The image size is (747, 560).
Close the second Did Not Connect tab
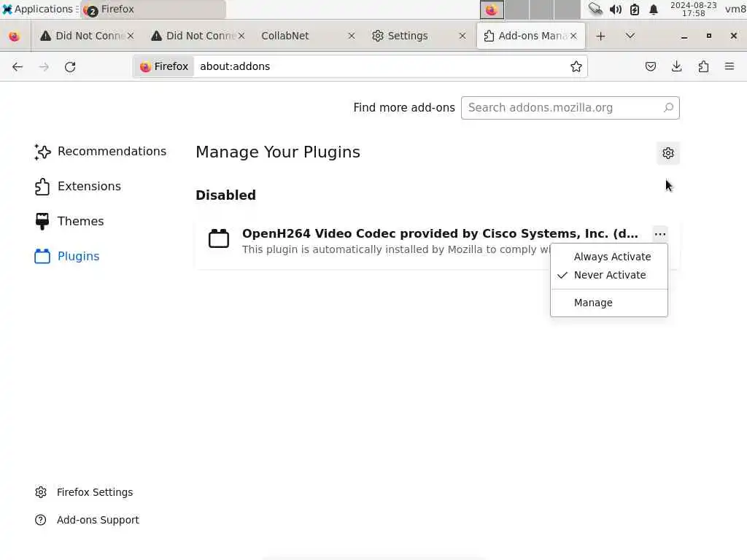pos(241,36)
